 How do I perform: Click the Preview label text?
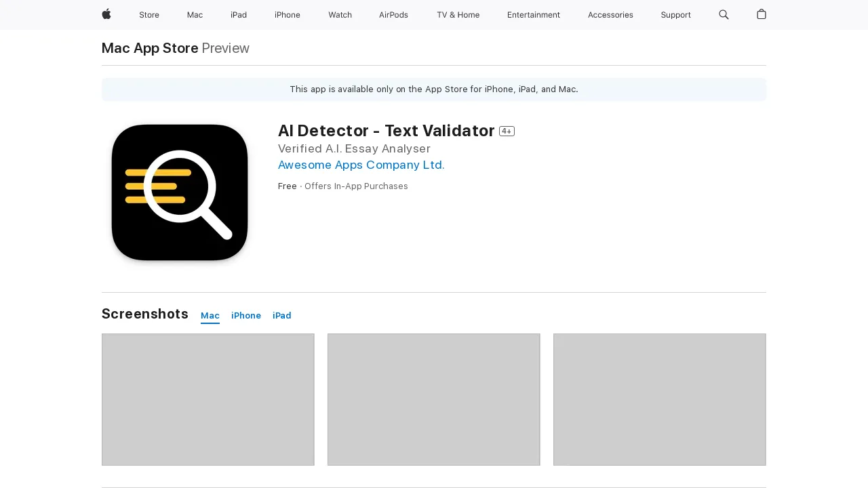[x=226, y=48]
